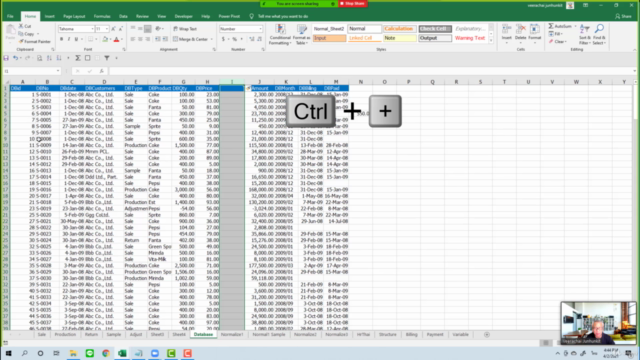Click the Stop Share button
Screen dimensions: 640x360
(x=353, y=3)
